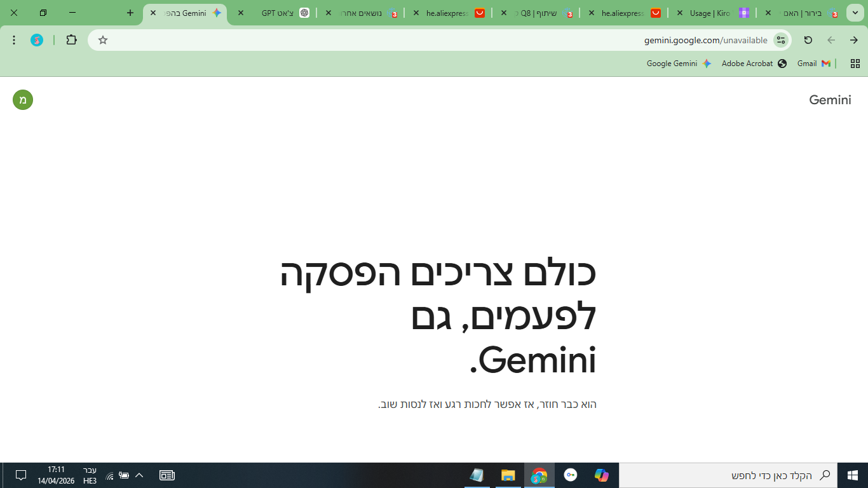Click the reload page icon

808,40
